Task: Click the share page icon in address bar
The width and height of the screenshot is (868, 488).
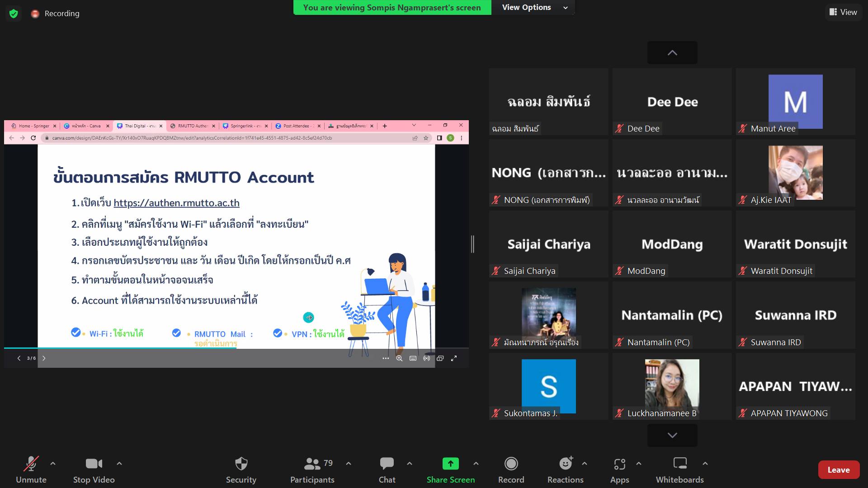Action: click(x=415, y=138)
